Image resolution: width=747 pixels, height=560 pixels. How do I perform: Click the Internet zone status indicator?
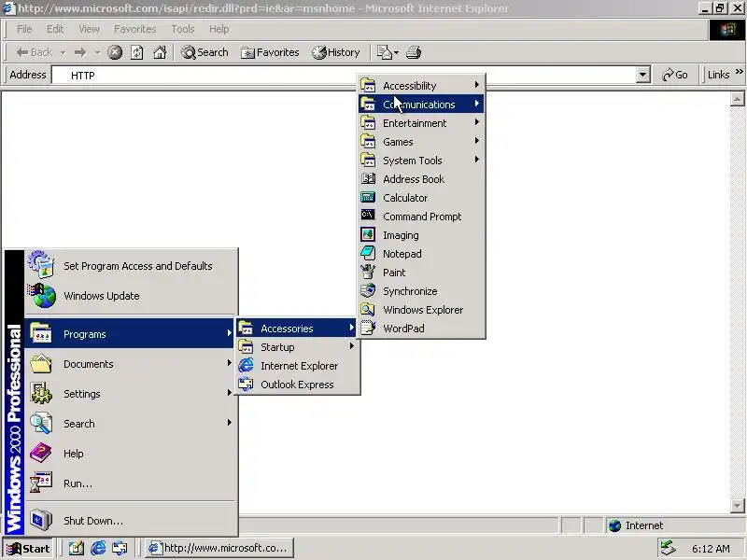673,525
